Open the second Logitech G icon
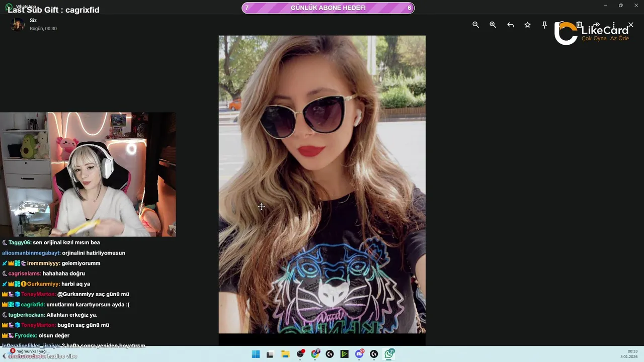The image size is (644, 362). tap(374, 354)
